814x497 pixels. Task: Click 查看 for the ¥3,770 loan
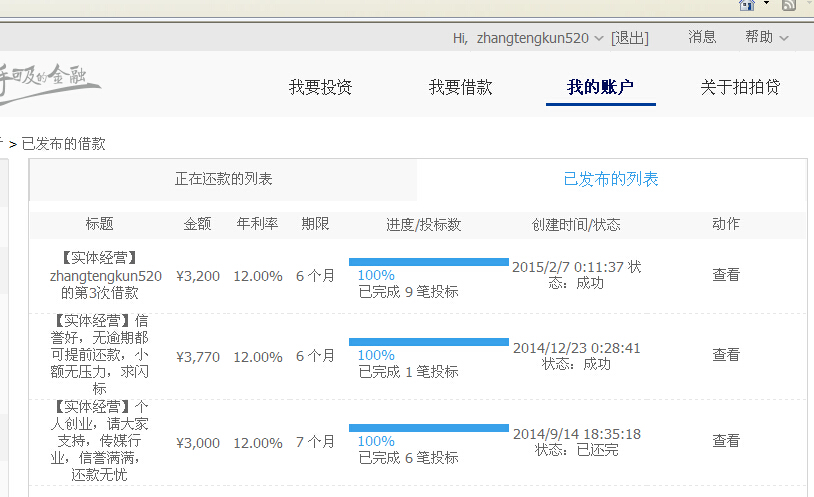click(726, 355)
